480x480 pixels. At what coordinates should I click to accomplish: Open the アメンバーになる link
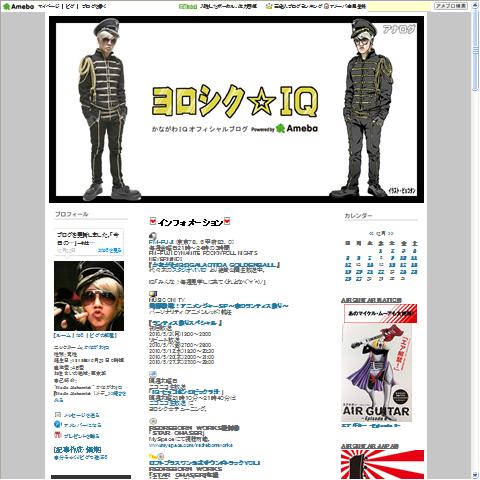(82, 425)
